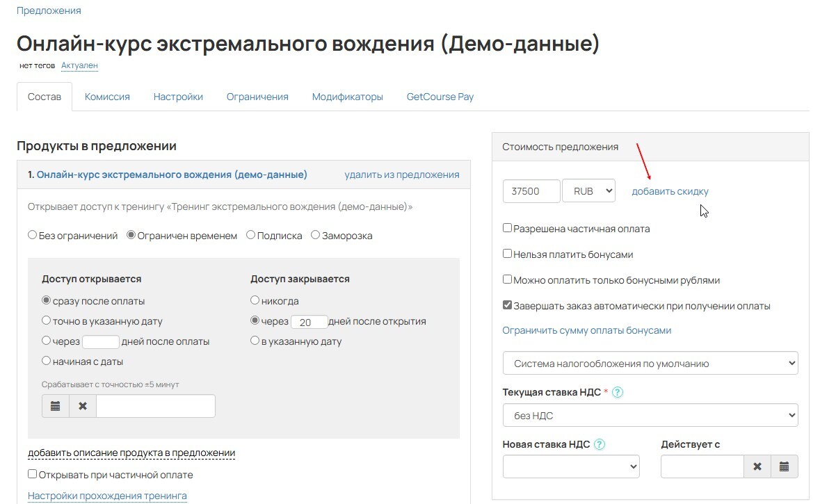Switch to Комиссия tab
The width and height of the screenshot is (820, 504).
pos(107,97)
